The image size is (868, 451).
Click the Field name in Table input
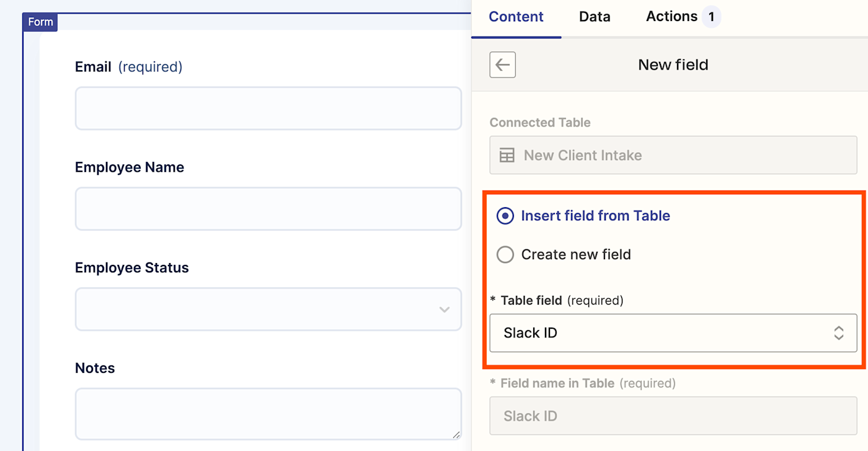(x=673, y=416)
